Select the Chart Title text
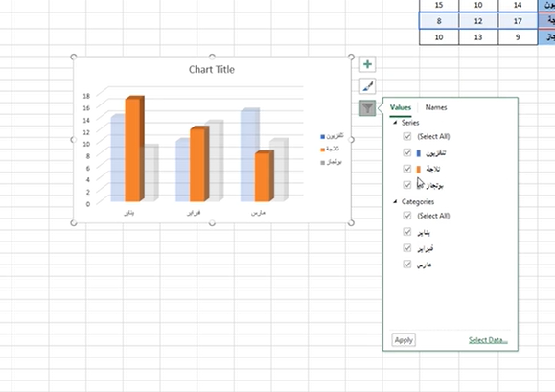The width and height of the screenshot is (555, 392). point(212,69)
